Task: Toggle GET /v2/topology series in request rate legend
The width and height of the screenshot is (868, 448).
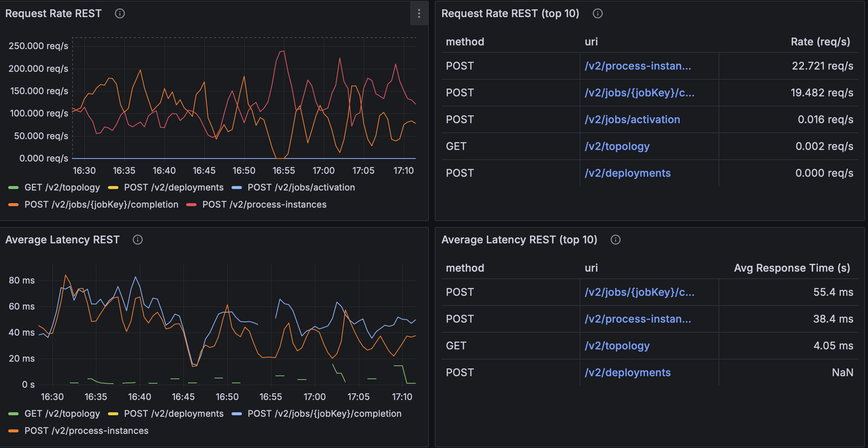Action: [62, 187]
